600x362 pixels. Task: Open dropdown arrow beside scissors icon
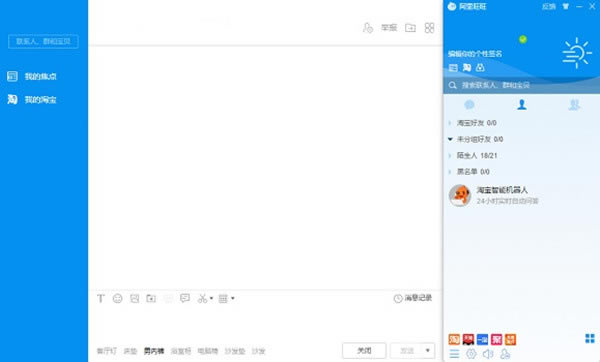[211, 298]
